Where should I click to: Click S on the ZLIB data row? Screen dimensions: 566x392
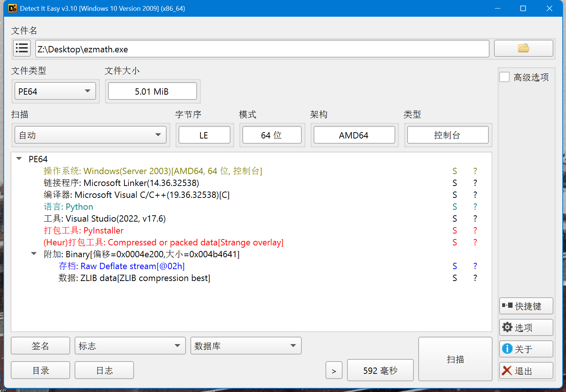(455, 278)
